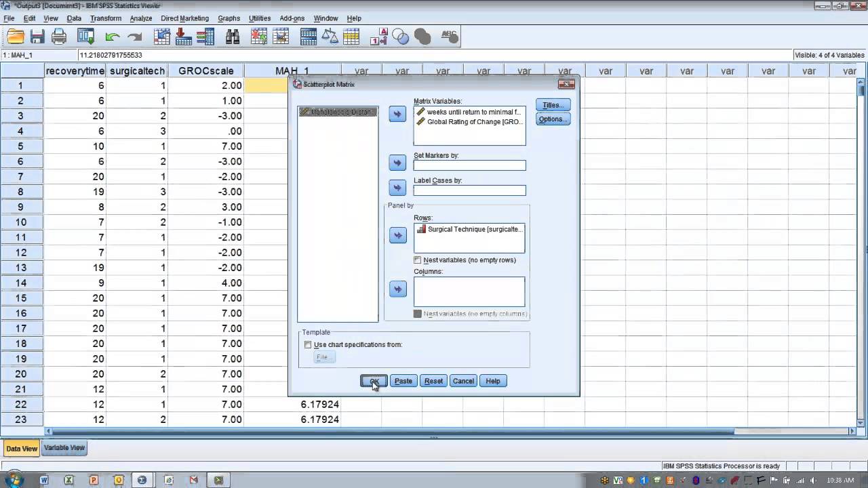
Task: Click the Undo arrow icon
Action: coord(113,37)
